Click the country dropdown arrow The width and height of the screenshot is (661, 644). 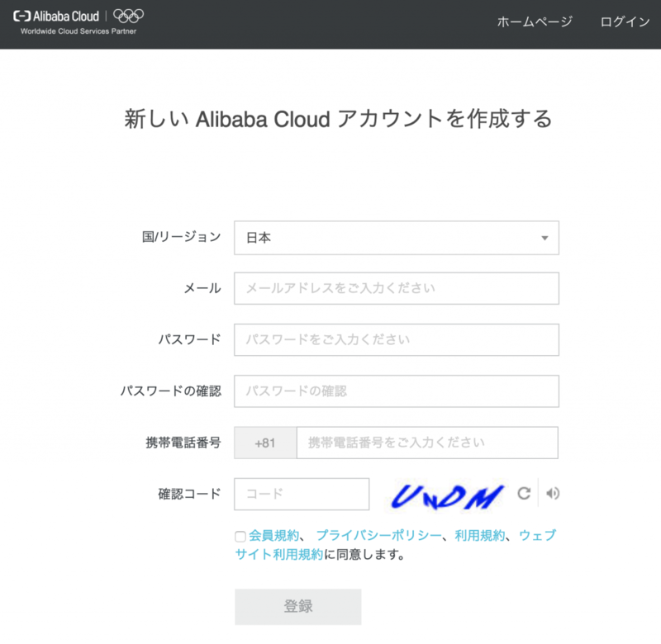click(x=544, y=238)
